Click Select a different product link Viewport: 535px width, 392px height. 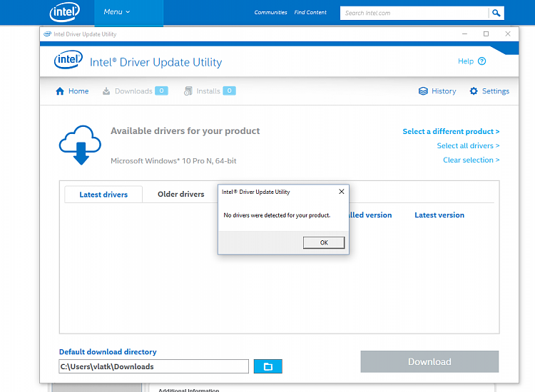click(451, 132)
